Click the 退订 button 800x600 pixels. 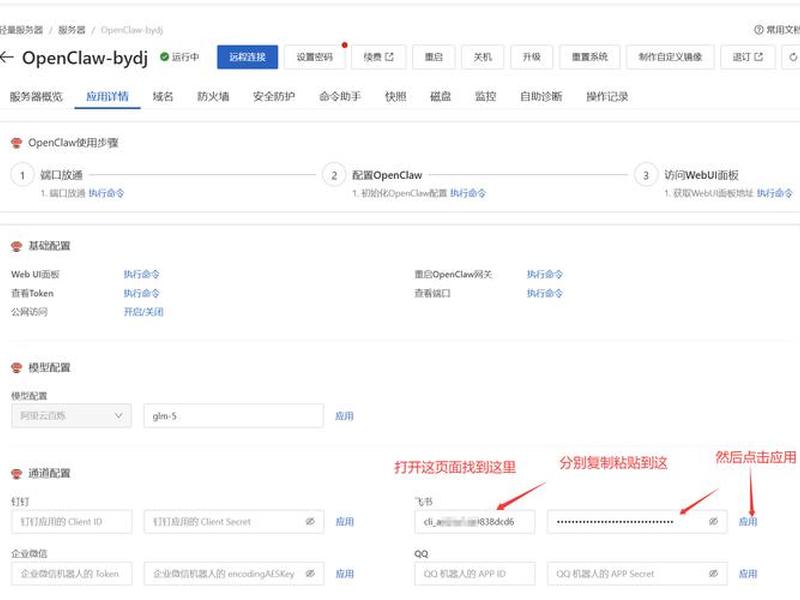(747, 57)
